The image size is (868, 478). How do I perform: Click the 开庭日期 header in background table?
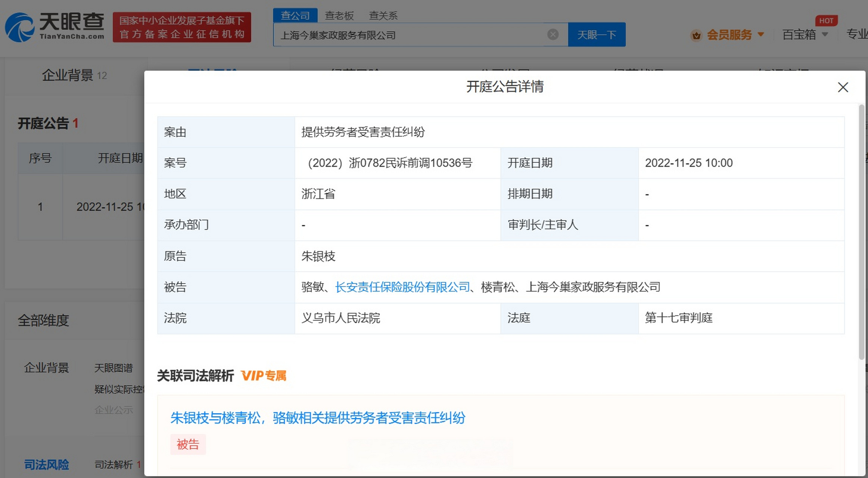click(120, 158)
